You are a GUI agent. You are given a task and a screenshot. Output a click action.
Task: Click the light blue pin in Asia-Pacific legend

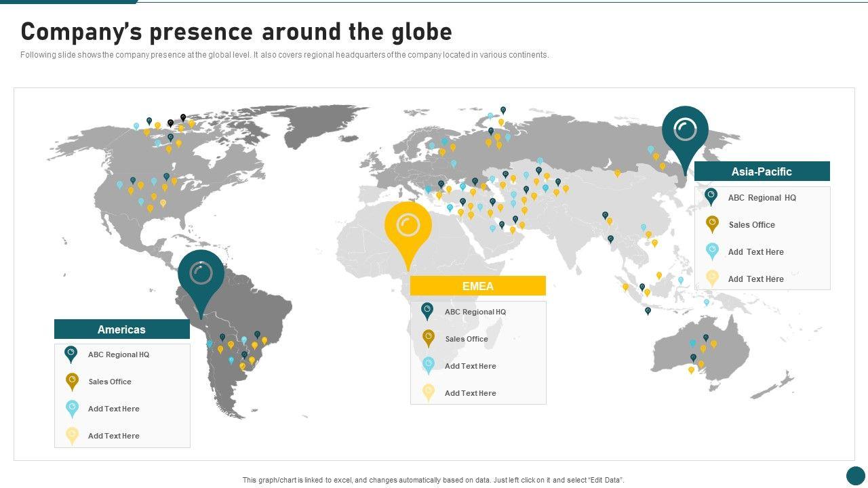712,251
